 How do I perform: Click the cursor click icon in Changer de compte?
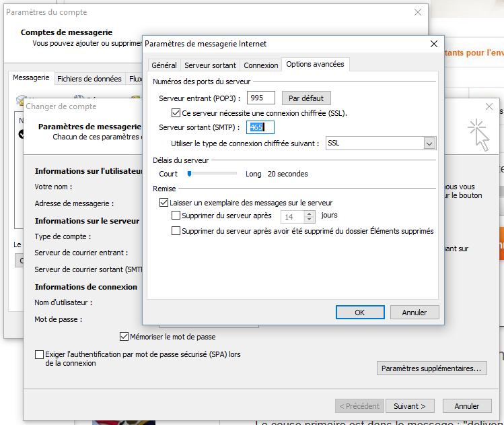coord(478,135)
